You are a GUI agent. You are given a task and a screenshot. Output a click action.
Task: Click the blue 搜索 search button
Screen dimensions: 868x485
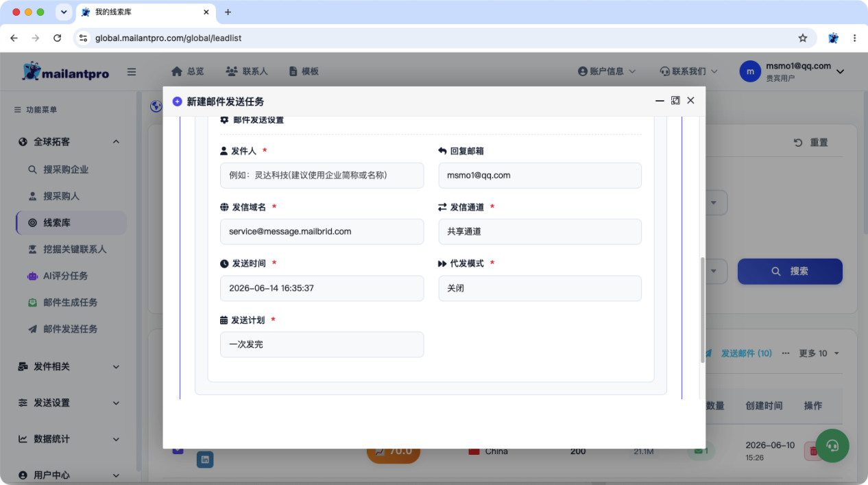pos(790,272)
